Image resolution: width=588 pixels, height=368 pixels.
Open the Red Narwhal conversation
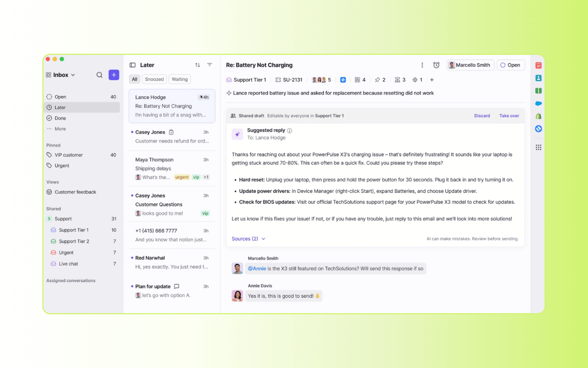coord(172,262)
